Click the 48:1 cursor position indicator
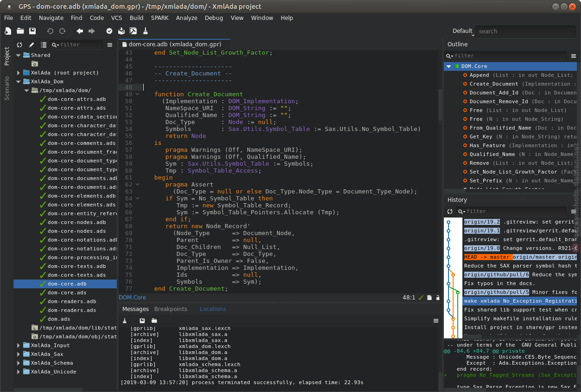Viewport: 581px width, 392px height. point(409,298)
